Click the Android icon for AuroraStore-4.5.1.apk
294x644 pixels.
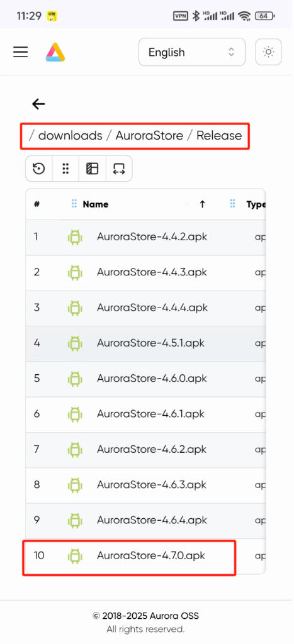pyautogui.click(x=75, y=343)
